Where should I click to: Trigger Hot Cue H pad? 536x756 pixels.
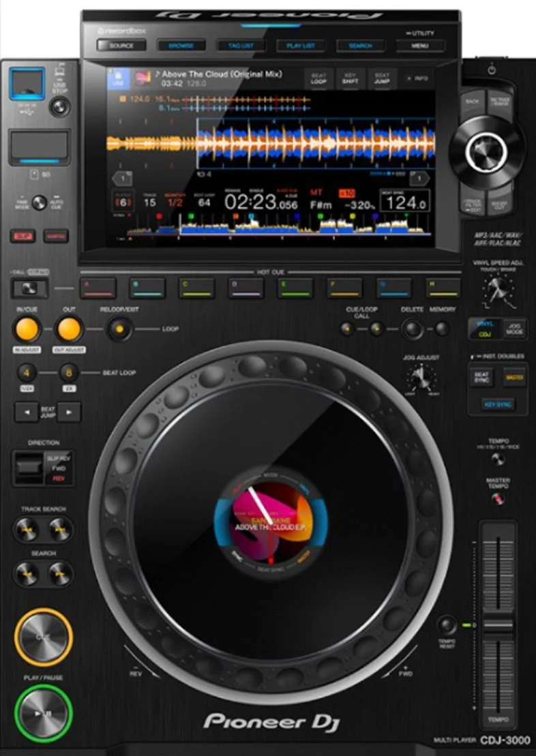point(443,288)
